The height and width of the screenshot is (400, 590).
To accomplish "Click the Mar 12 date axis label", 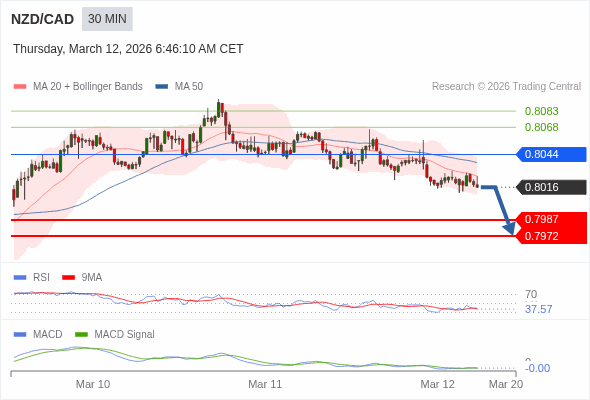I will point(437,384).
